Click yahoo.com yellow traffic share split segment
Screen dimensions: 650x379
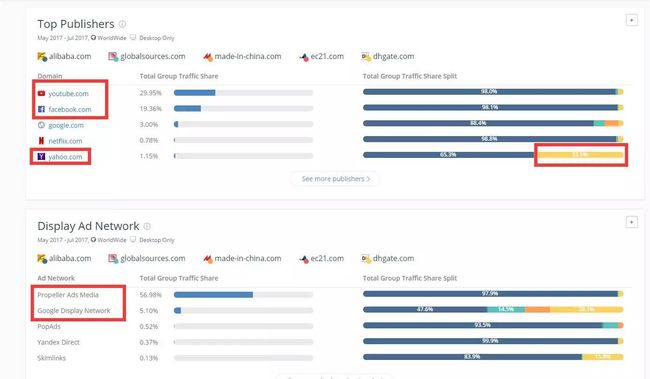pyautogui.click(x=580, y=155)
